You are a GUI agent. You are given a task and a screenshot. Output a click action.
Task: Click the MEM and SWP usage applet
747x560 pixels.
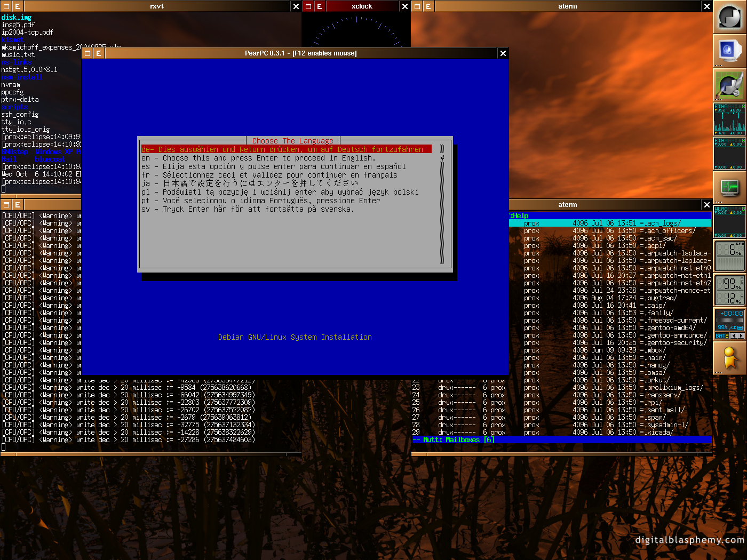pyautogui.click(x=729, y=290)
